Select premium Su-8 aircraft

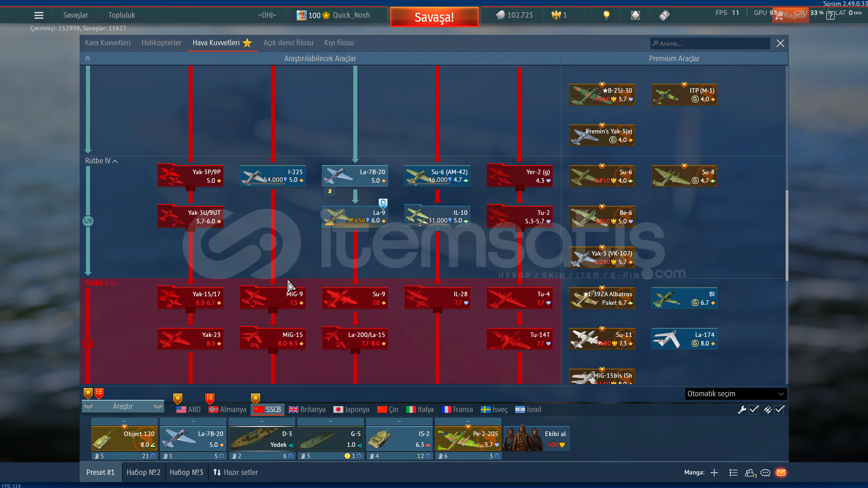coord(684,176)
